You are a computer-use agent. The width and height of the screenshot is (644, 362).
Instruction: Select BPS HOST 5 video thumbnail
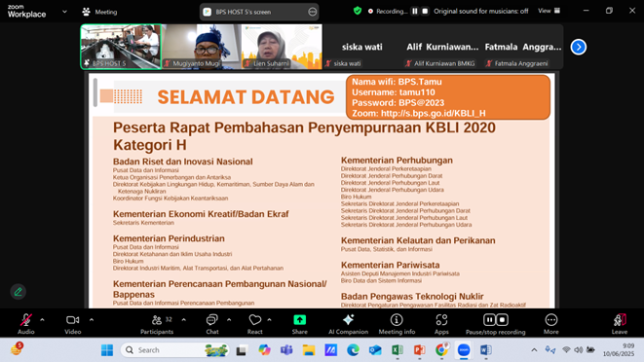(121, 47)
